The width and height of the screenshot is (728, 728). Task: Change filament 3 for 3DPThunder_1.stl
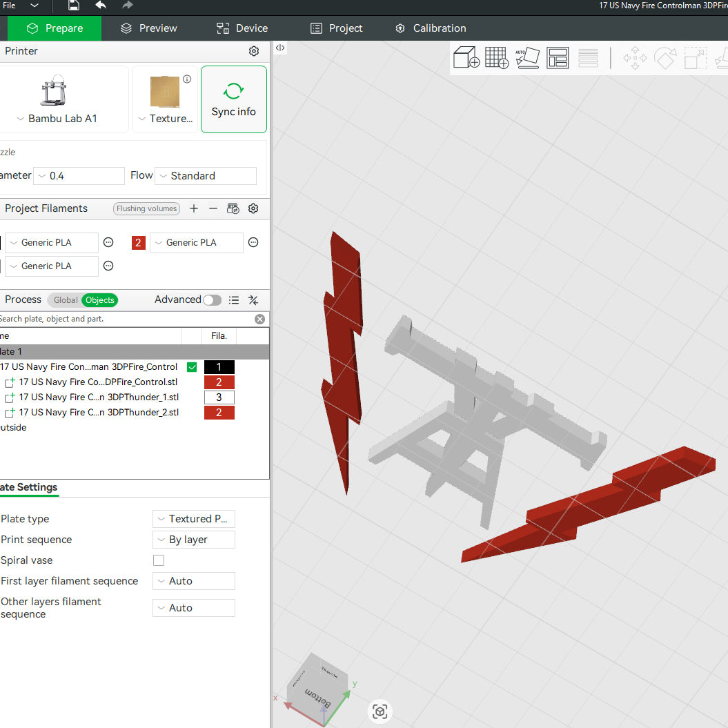219,397
